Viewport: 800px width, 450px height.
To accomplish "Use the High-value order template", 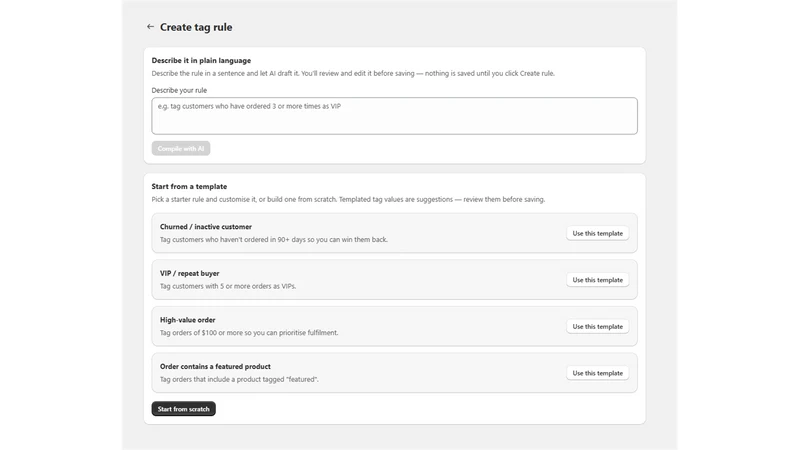I will tap(597, 327).
